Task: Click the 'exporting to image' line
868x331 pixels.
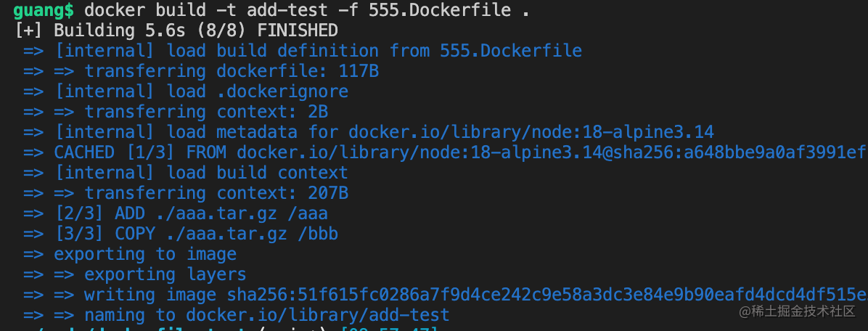Action: coord(130,254)
